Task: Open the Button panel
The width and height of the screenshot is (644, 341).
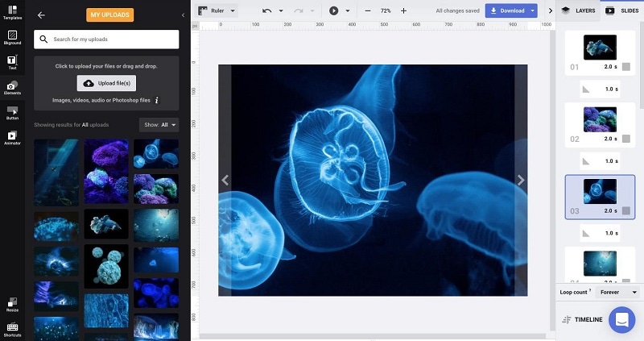Action: pyautogui.click(x=12, y=113)
